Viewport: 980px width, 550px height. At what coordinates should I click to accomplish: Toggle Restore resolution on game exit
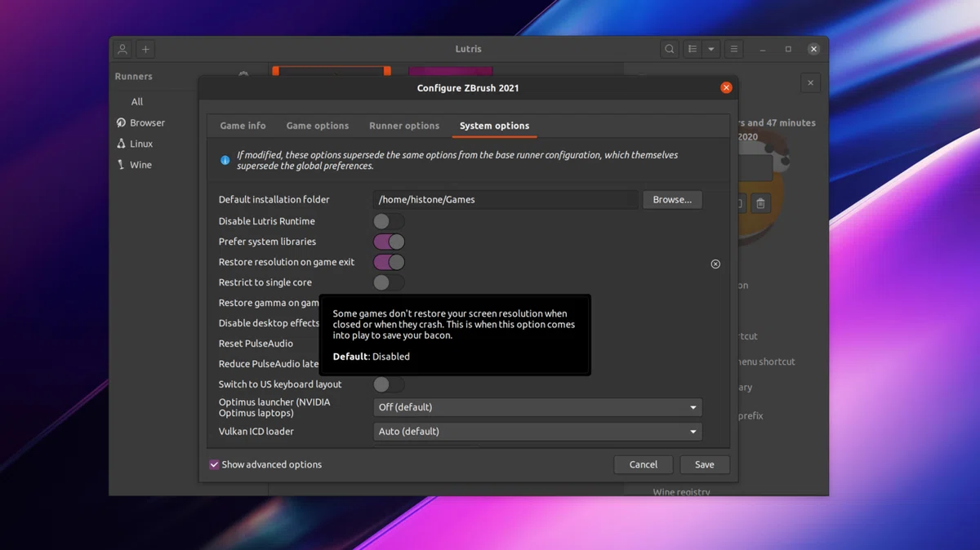tap(389, 262)
